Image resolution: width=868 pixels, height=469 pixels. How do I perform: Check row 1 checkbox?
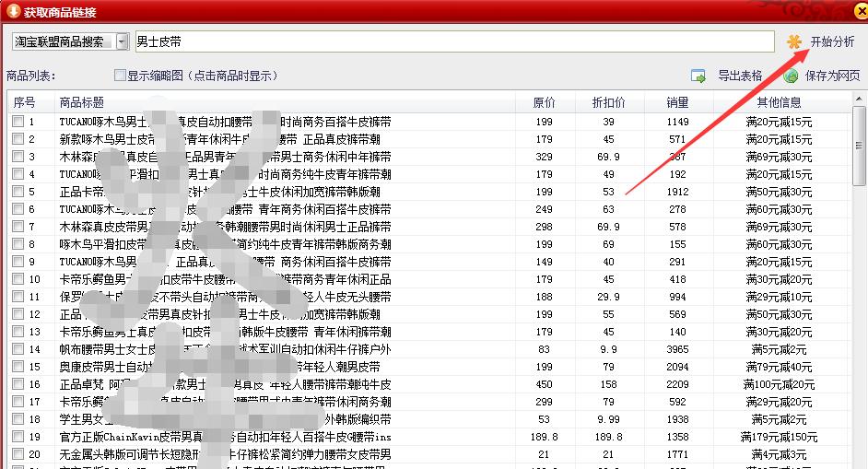point(18,122)
